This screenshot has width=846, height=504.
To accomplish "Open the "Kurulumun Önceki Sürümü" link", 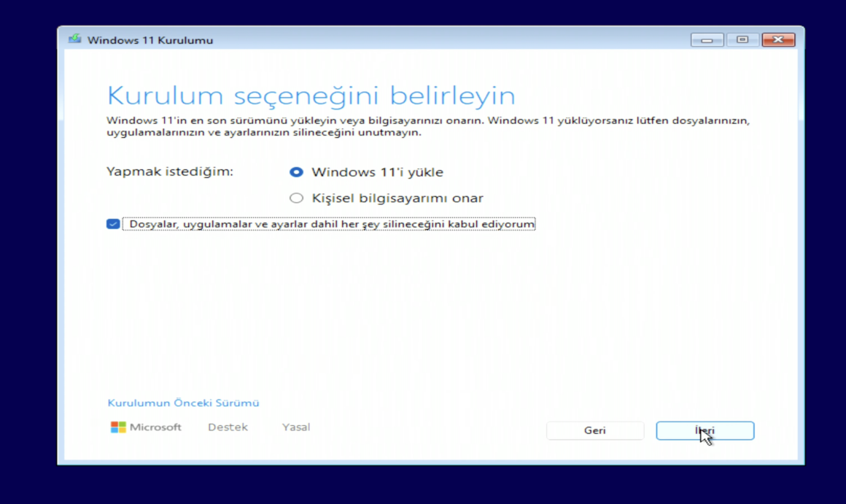I will [183, 403].
